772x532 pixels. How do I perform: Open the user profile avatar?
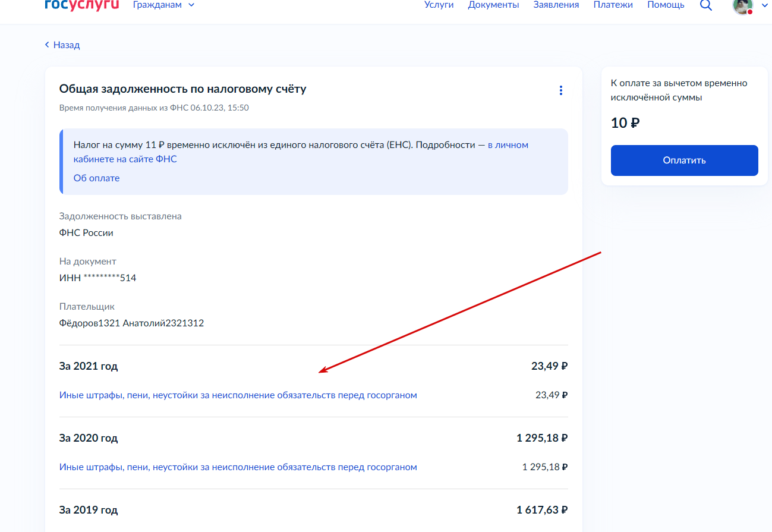tap(743, 5)
